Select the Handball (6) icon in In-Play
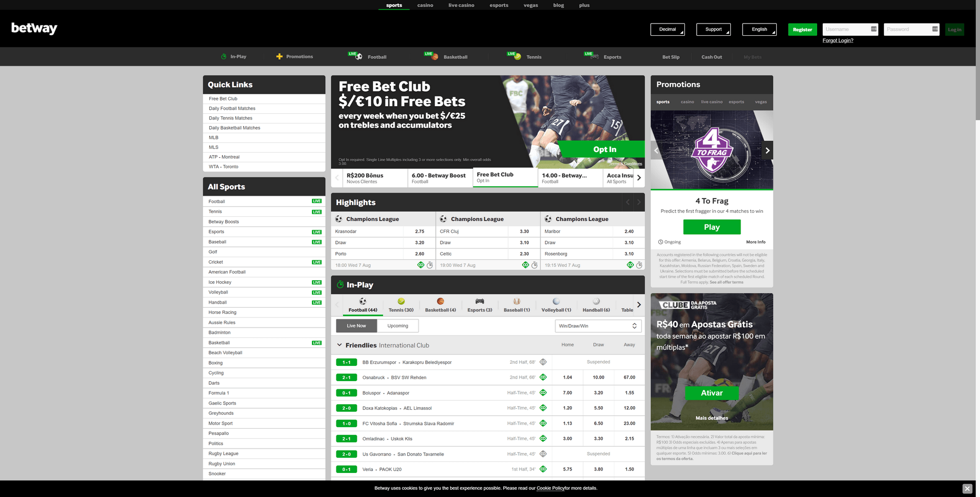Image resolution: width=980 pixels, height=497 pixels. [x=596, y=302]
